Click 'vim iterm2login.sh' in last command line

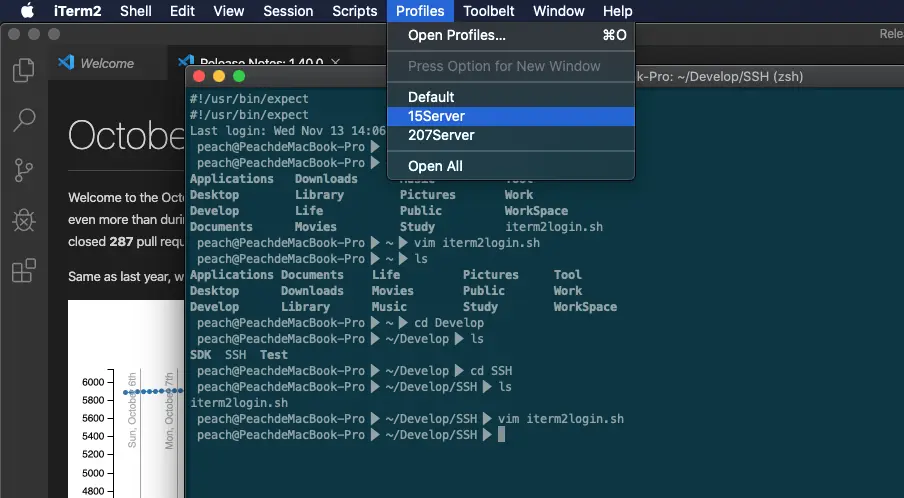click(560, 419)
